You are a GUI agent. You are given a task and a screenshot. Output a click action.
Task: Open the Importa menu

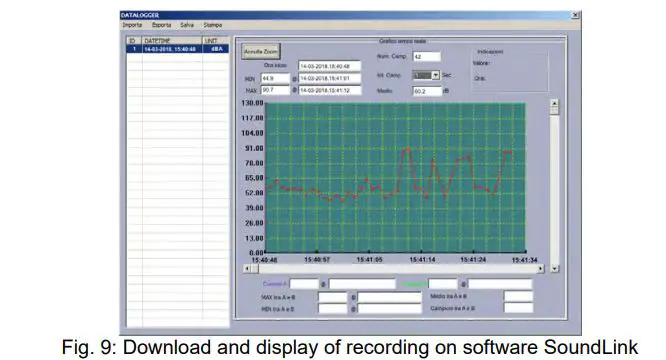click(x=132, y=25)
